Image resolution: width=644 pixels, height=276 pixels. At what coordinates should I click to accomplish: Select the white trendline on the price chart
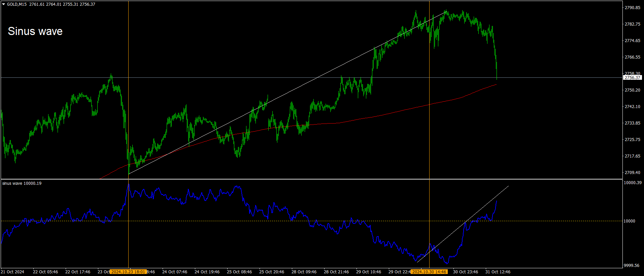coord(287,93)
